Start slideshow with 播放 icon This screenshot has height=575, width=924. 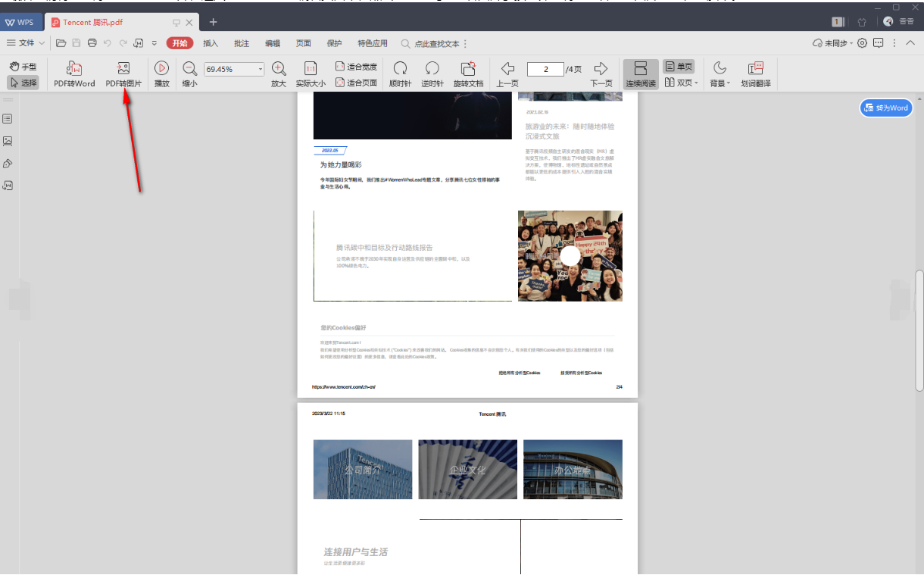point(161,69)
